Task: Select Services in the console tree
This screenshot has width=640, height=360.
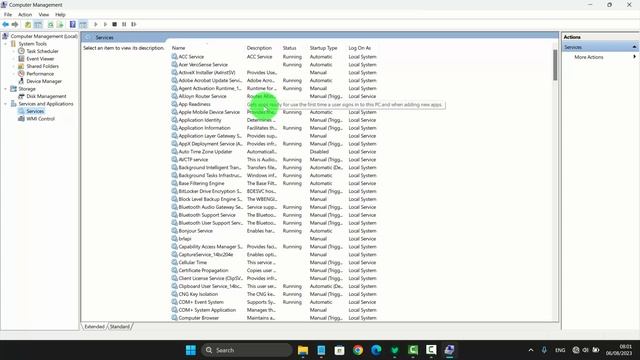Action: 35,111
